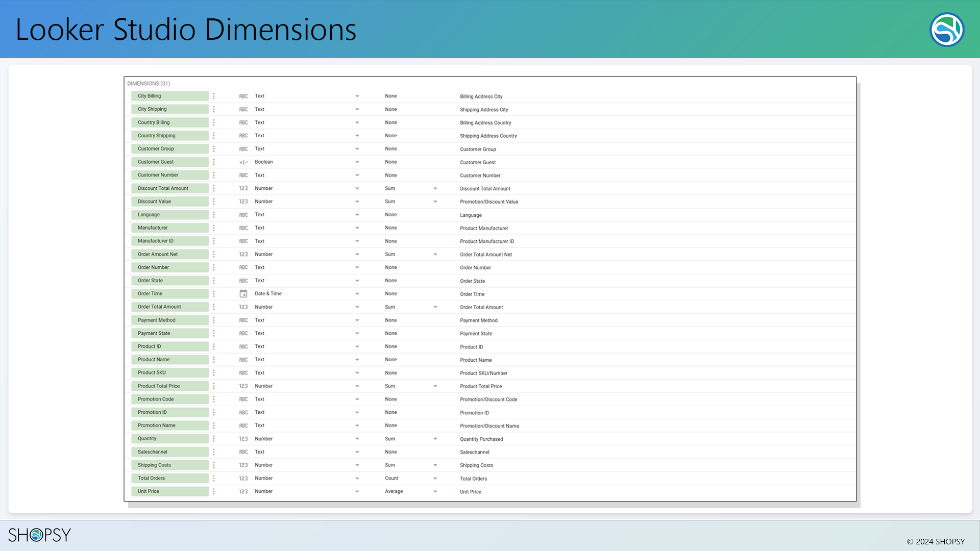Image resolution: width=980 pixels, height=551 pixels.
Task: Open the aggregation dropdown for Shipping Costs
Action: point(435,465)
